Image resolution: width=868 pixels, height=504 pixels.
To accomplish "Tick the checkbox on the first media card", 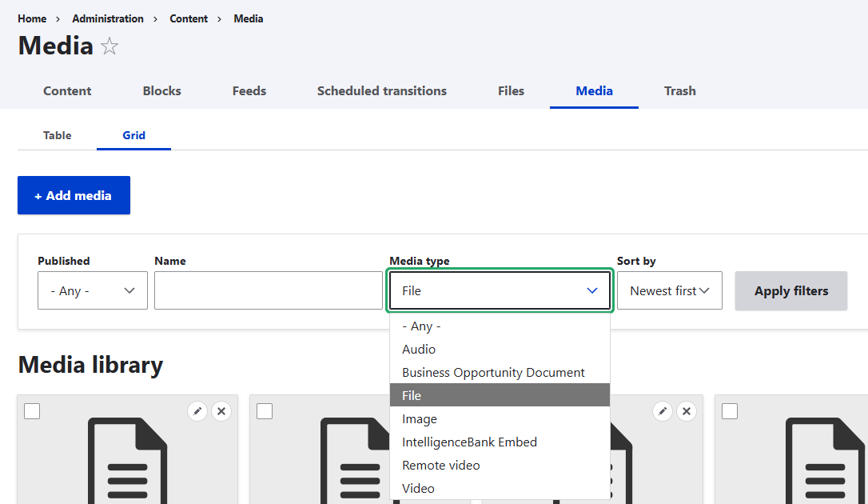I will pyautogui.click(x=31, y=410).
